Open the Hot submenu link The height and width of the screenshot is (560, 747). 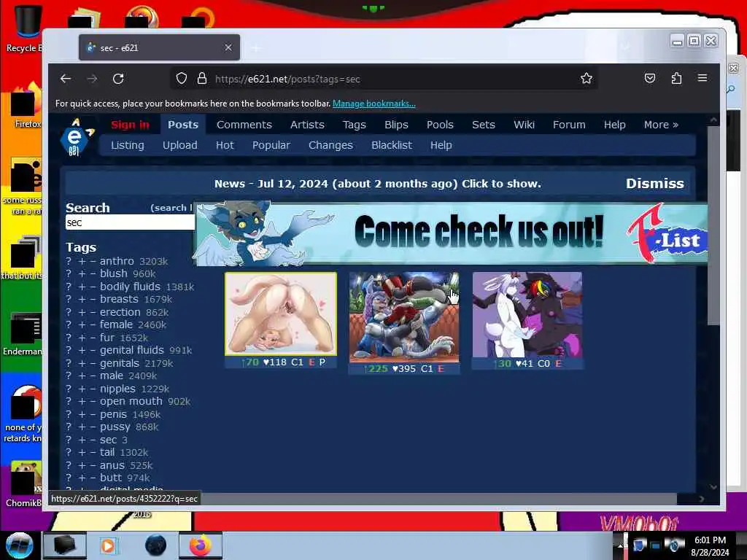coord(225,145)
